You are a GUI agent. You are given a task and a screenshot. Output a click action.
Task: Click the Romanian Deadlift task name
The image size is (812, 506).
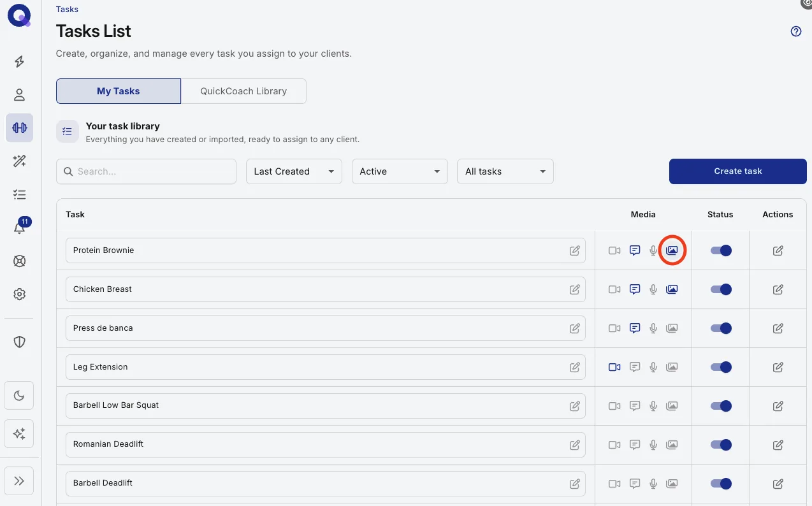coord(108,444)
